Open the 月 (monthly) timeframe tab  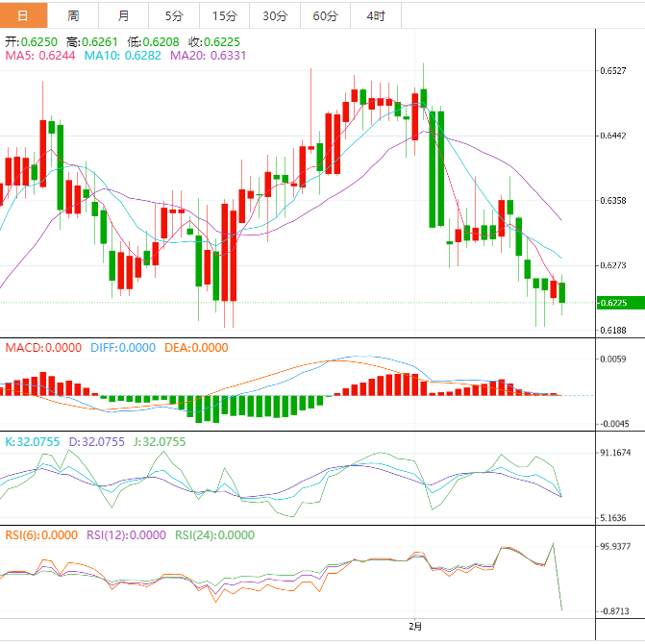click(124, 15)
